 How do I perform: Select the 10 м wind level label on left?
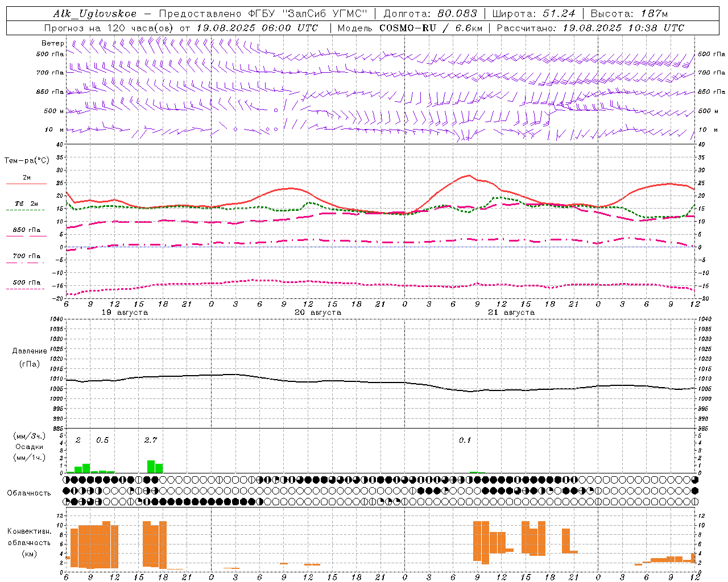54,130
